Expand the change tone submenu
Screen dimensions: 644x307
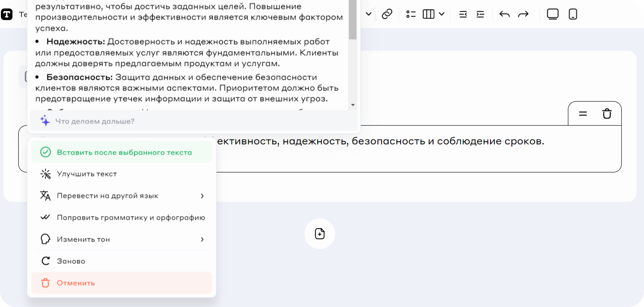pos(202,239)
